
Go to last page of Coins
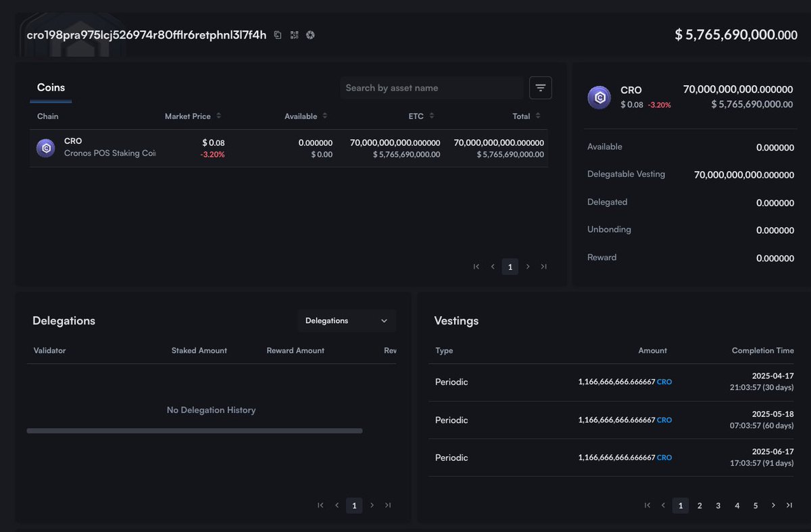(544, 267)
